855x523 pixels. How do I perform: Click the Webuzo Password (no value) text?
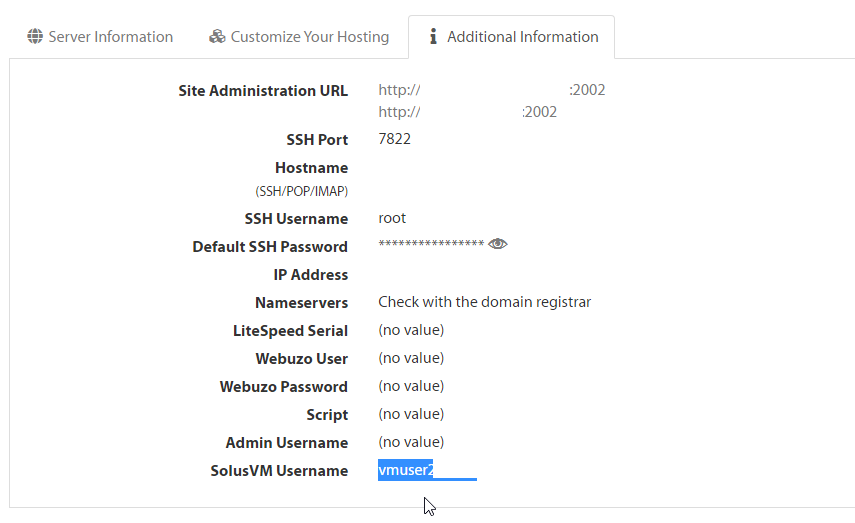[411, 386]
